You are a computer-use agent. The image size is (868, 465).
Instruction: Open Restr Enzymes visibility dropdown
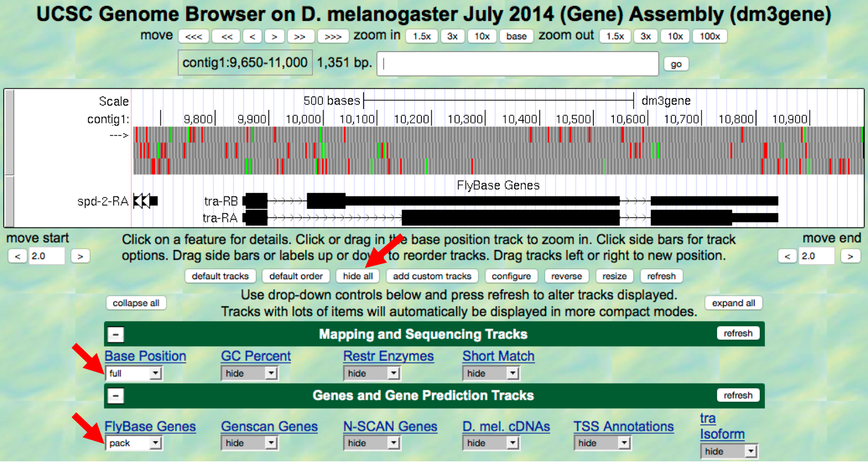coord(372,373)
